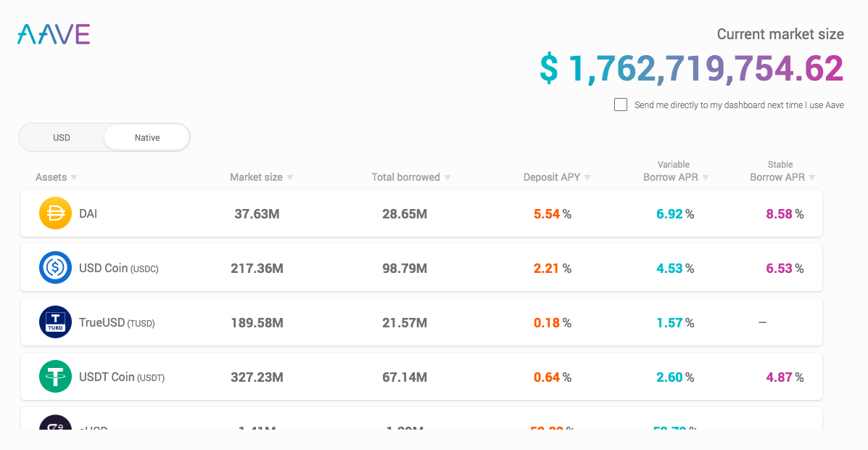Image resolution: width=868 pixels, height=450 pixels.
Task: Click the TrueUSD coin icon
Action: point(55,323)
